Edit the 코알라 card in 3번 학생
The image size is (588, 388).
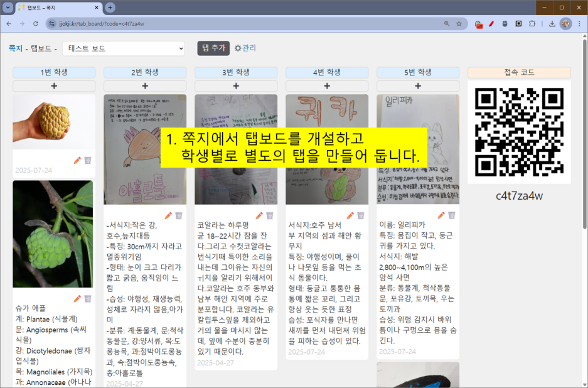tap(259, 215)
